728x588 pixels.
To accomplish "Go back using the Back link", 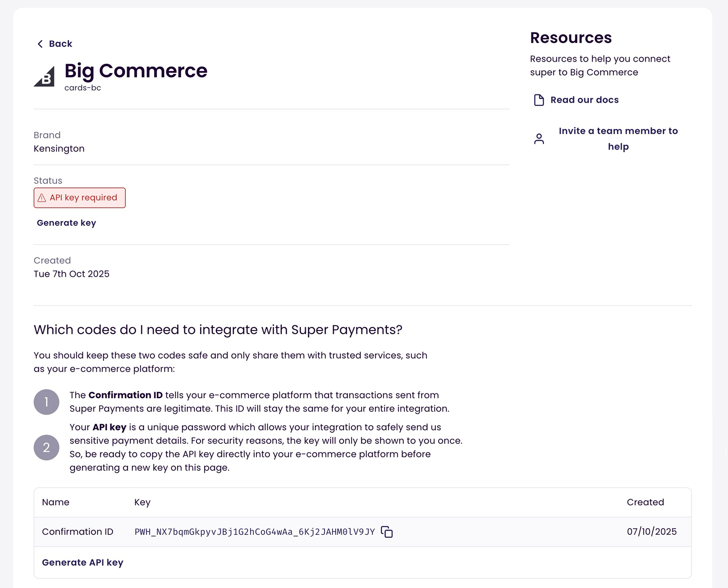I will click(60, 44).
